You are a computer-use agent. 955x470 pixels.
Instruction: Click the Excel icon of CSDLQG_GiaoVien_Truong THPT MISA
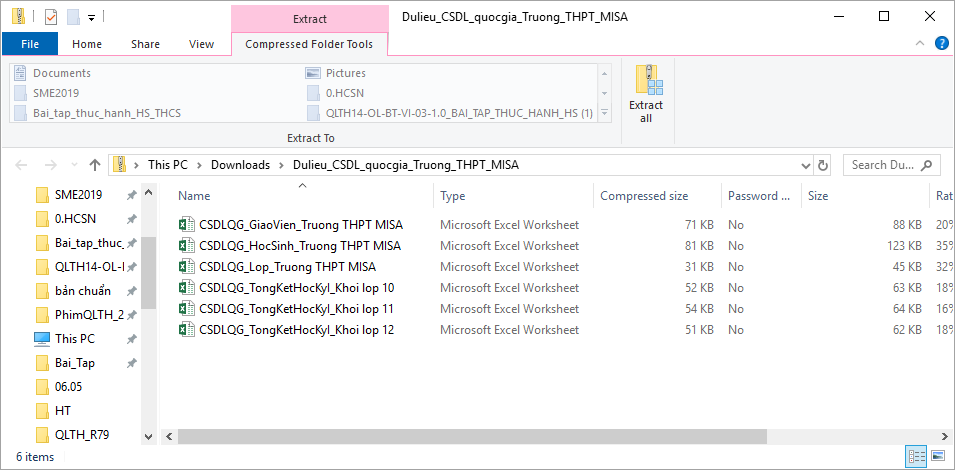point(185,225)
